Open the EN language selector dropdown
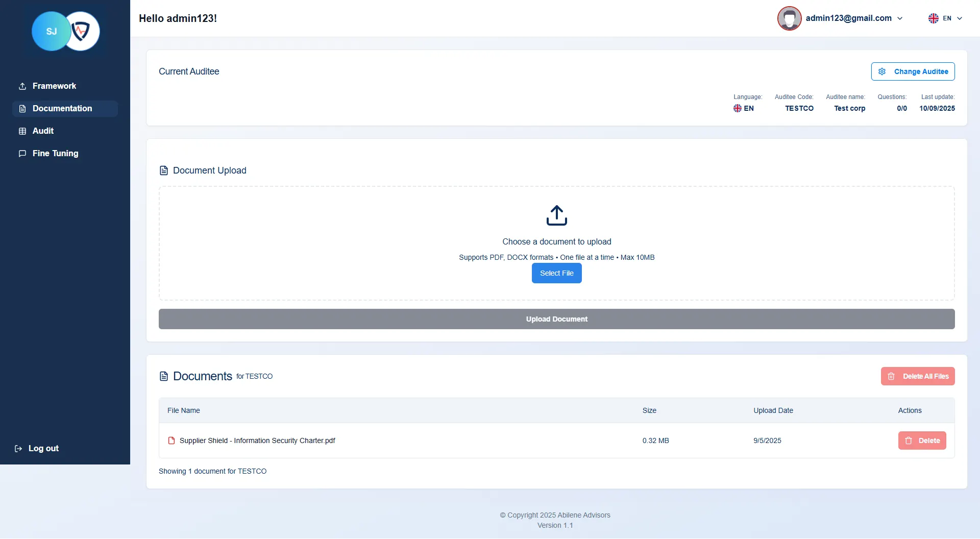The width and height of the screenshot is (980, 539). 945,18
